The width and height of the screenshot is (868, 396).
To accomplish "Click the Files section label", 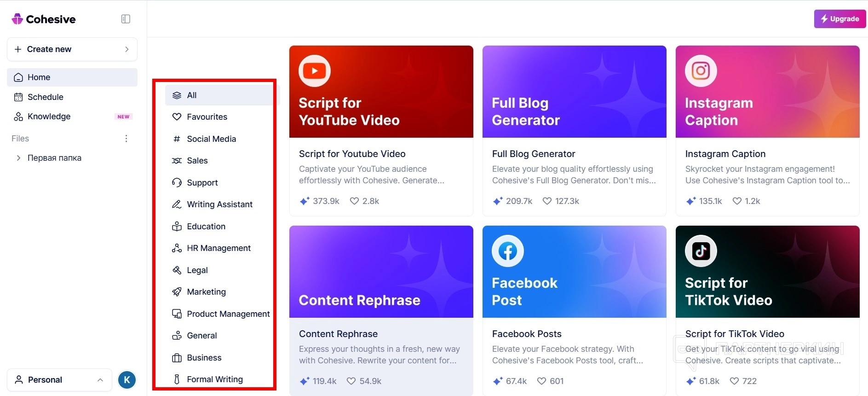I will [20, 139].
